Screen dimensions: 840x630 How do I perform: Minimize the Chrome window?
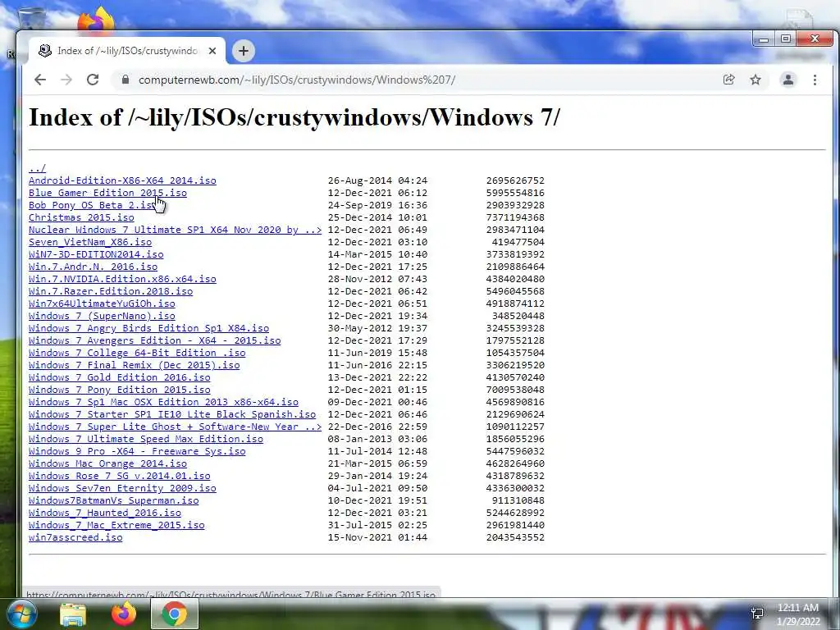[764, 39]
